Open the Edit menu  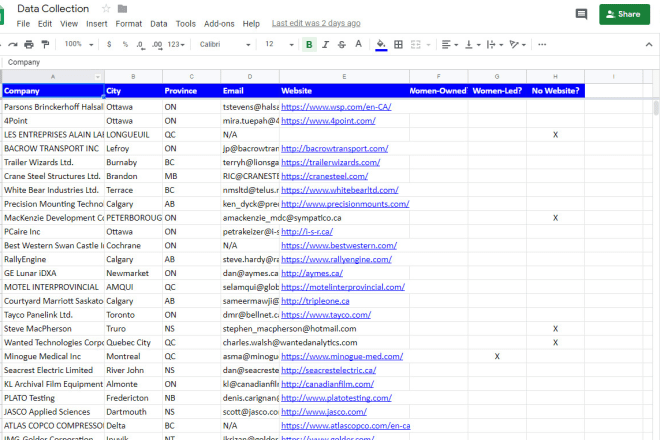coord(45,24)
